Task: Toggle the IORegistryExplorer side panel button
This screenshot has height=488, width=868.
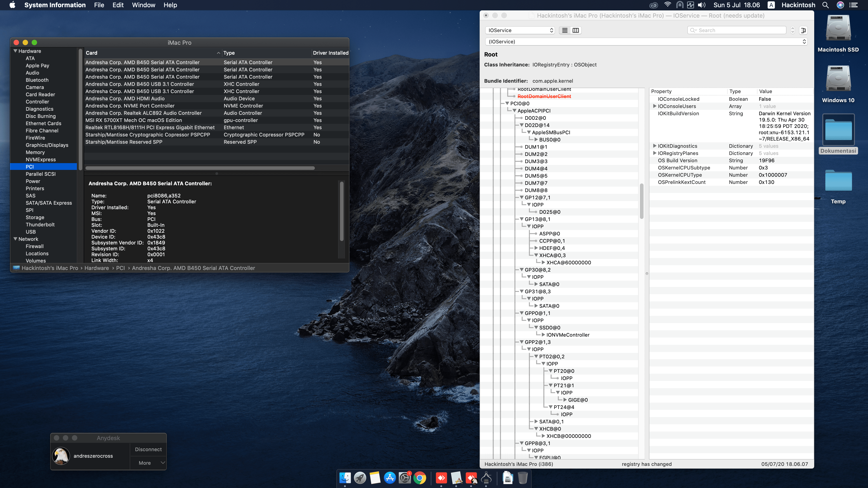Action: 803,30
